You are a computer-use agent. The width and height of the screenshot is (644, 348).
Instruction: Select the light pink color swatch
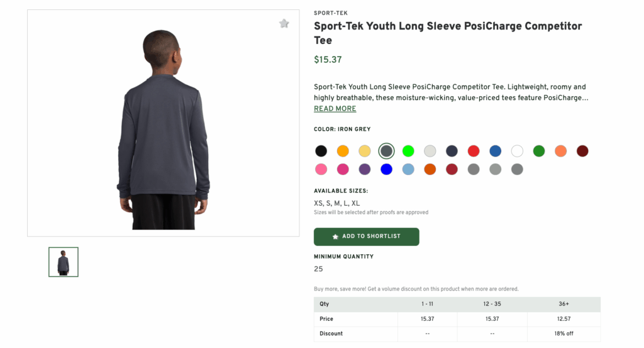click(x=321, y=169)
